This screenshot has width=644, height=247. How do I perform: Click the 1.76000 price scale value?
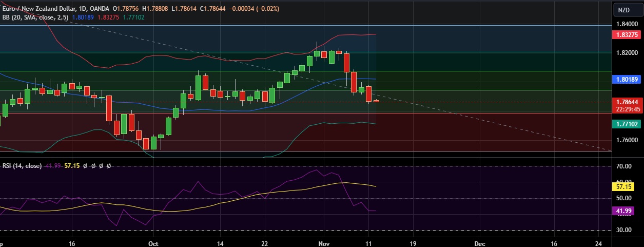[x=627, y=140]
